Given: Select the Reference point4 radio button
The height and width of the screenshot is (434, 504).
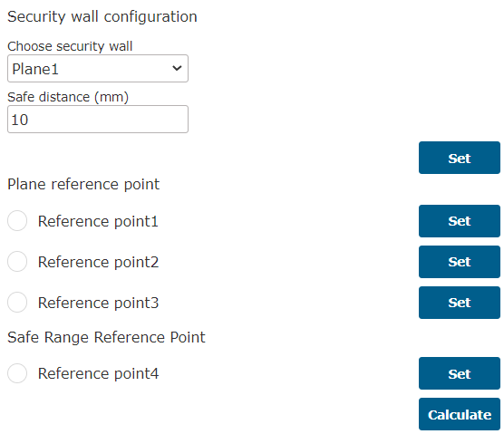Looking at the screenshot, I should point(17,373).
